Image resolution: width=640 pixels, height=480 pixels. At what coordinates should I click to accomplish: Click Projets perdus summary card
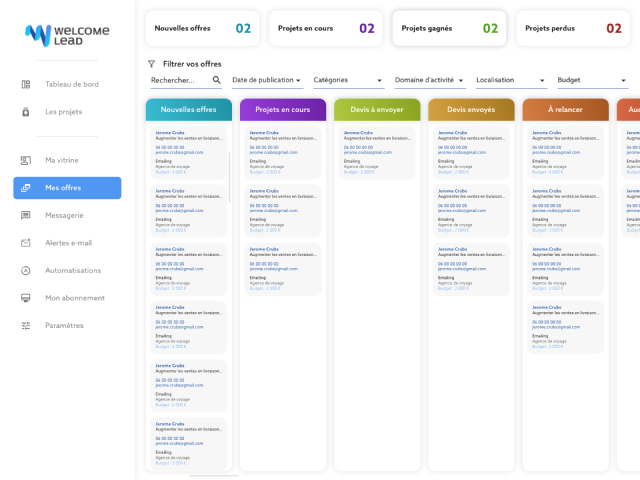click(573, 28)
